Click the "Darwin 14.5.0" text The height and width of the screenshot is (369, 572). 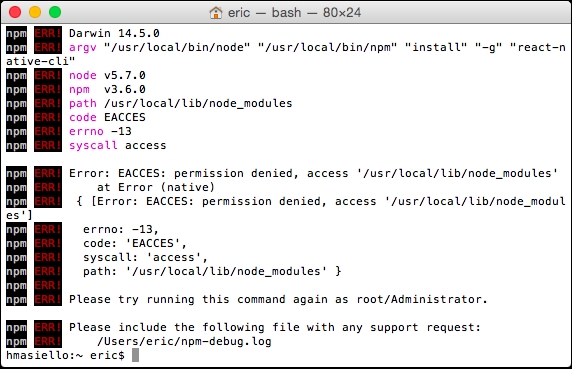(114, 33)
